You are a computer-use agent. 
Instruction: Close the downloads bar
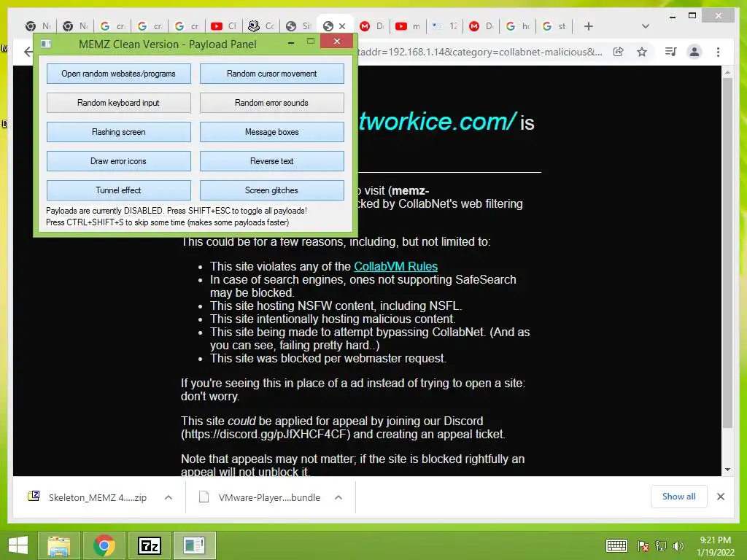tap(721, 497)
